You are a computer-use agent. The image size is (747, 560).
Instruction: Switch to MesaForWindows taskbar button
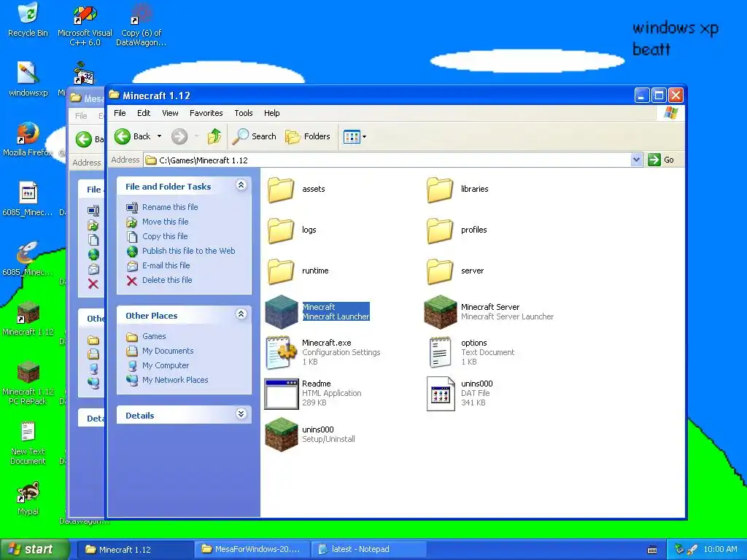click(252, 550)
